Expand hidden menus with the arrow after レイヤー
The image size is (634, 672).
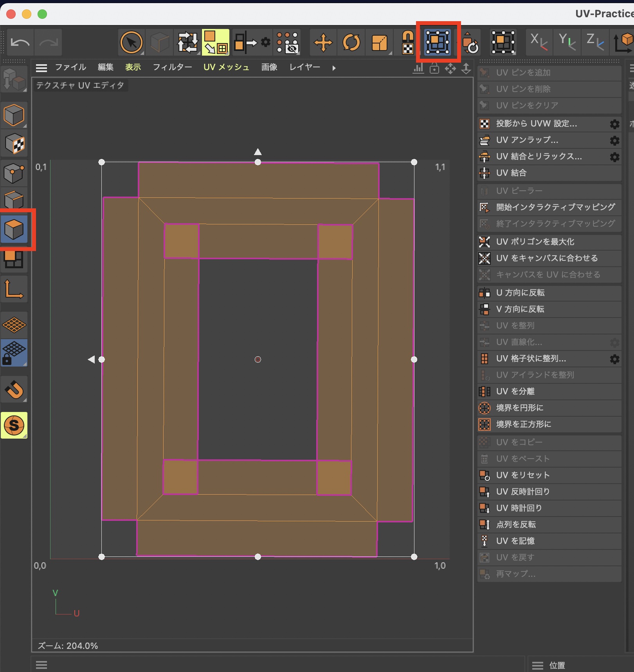(334, 68)
